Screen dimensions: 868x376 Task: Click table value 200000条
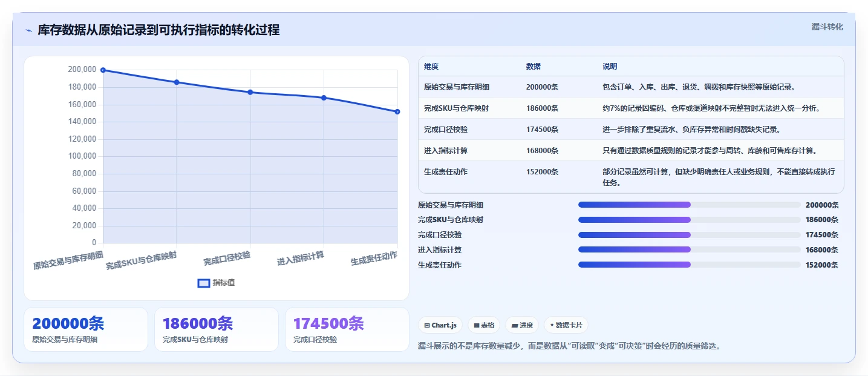tap(542, 87)
